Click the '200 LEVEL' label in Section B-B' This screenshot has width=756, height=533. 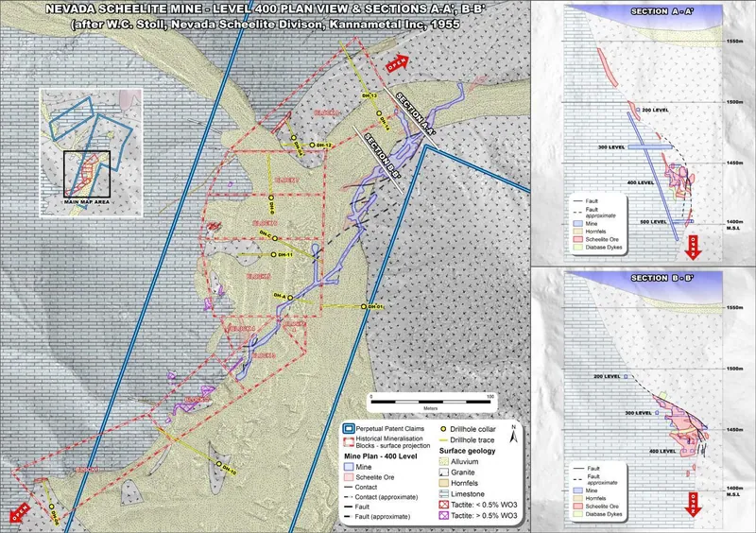pos(607,376)
